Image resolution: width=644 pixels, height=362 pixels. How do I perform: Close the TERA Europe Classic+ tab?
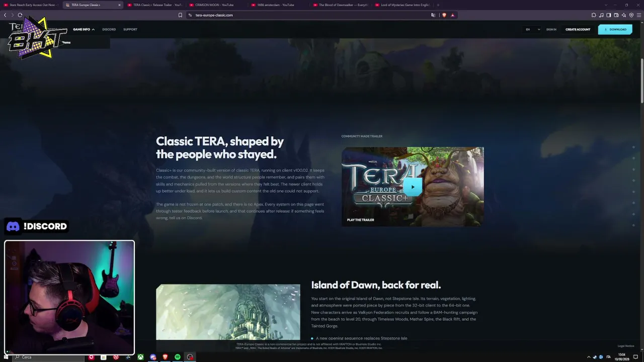[119, 5]
